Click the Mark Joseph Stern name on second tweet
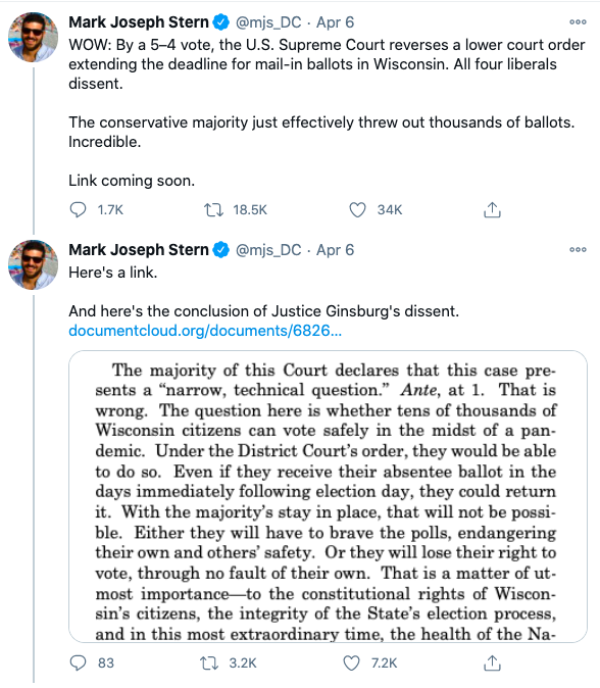This screenshot has height=688, width=600. pos(138,250)
